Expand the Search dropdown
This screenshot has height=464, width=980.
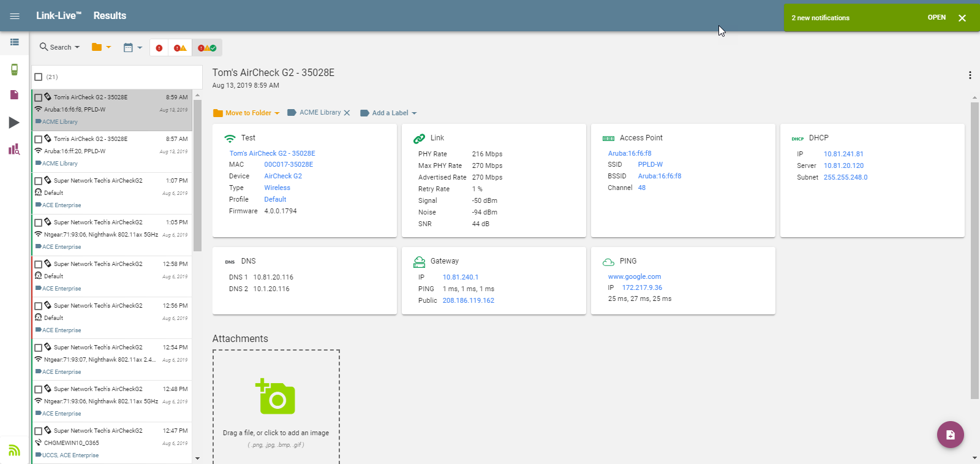tap(59, 47)
